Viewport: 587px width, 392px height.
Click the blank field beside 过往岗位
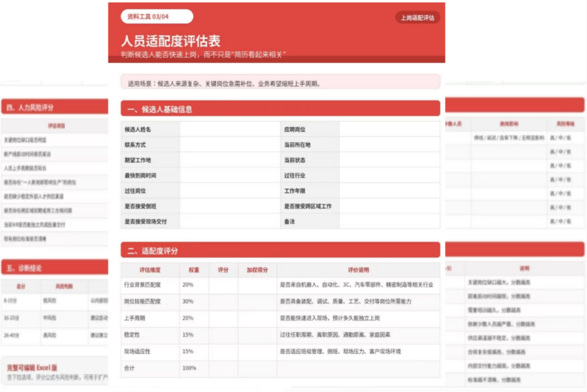230,191
